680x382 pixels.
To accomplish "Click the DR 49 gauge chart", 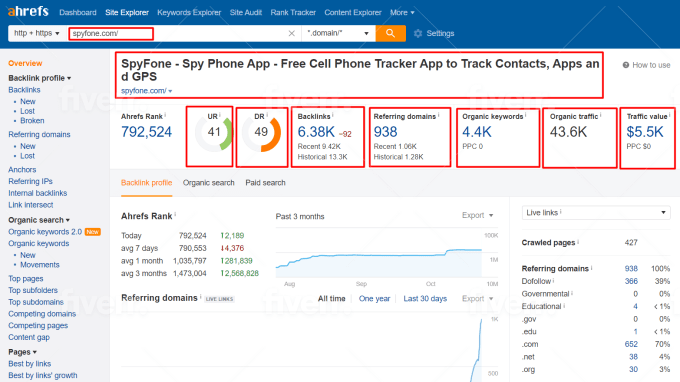I will pos(261,132).
